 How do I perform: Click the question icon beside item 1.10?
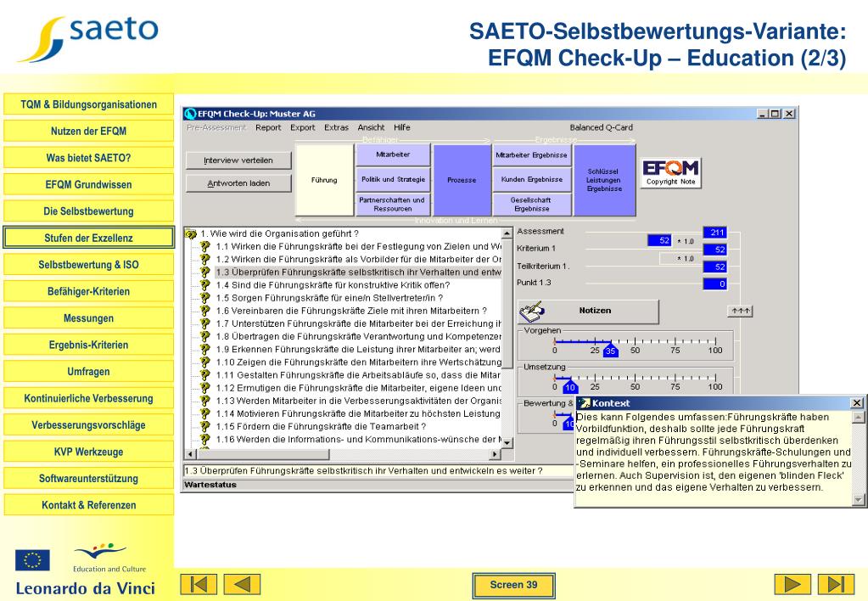[x=204, y=362]
